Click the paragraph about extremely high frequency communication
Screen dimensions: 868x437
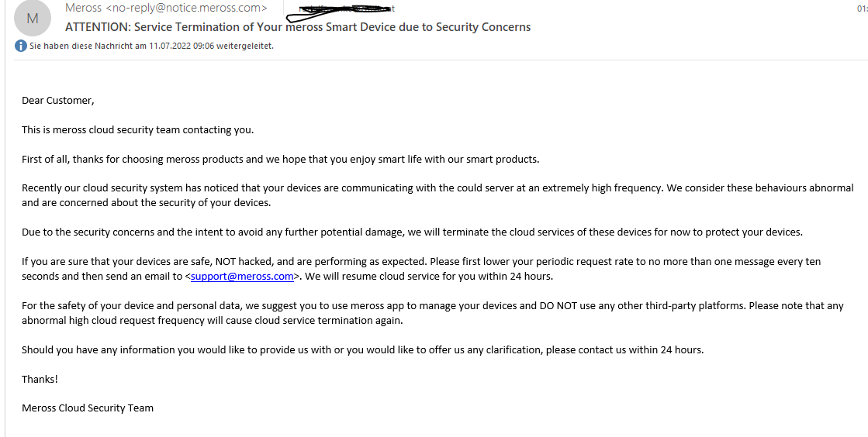(x=437, y=195)
